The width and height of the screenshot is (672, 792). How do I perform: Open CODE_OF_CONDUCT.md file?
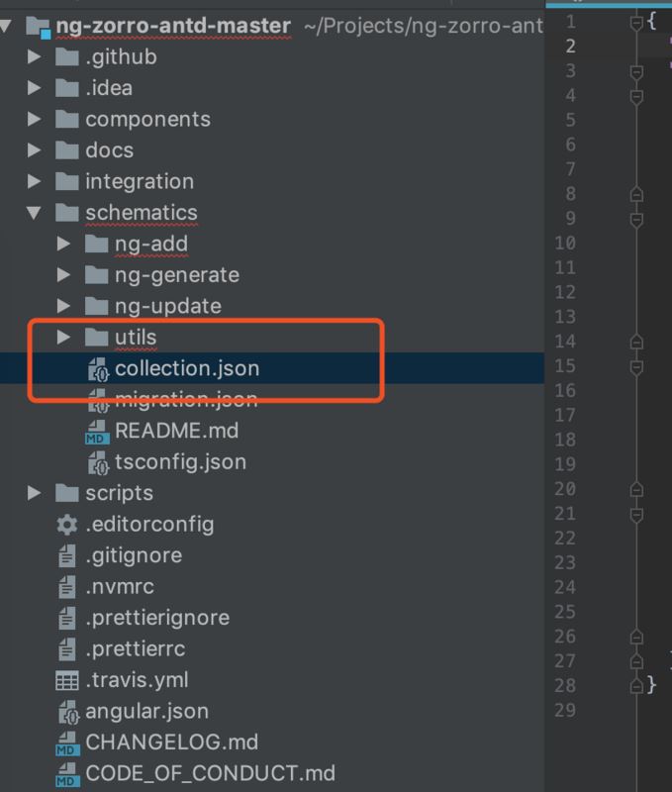pyautogui.click(x=210, y=773)
